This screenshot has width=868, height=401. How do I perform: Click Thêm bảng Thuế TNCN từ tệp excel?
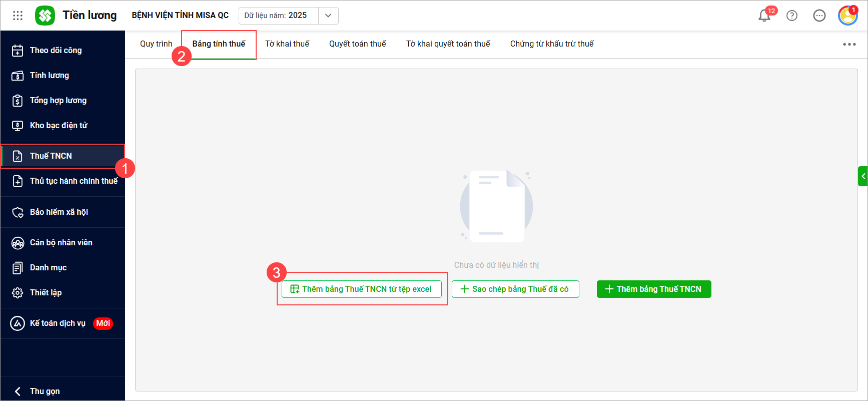point(361,289)
